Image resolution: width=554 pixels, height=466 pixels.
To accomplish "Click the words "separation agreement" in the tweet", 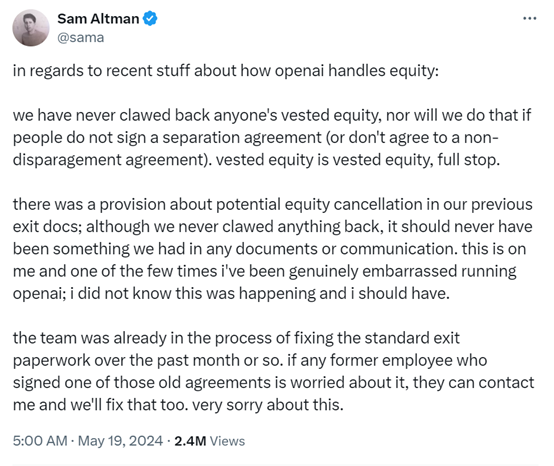I will coord(242,138).
